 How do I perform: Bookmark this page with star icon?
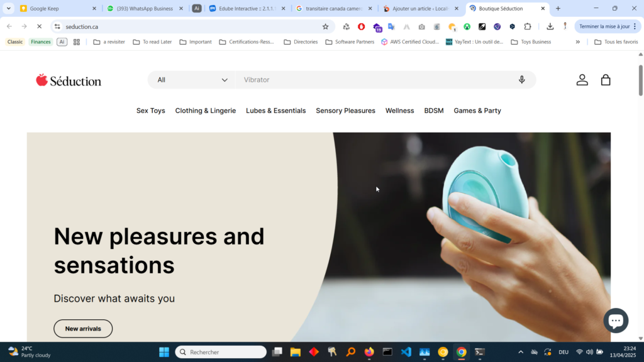pyautogui.click(x=325, y=26)
